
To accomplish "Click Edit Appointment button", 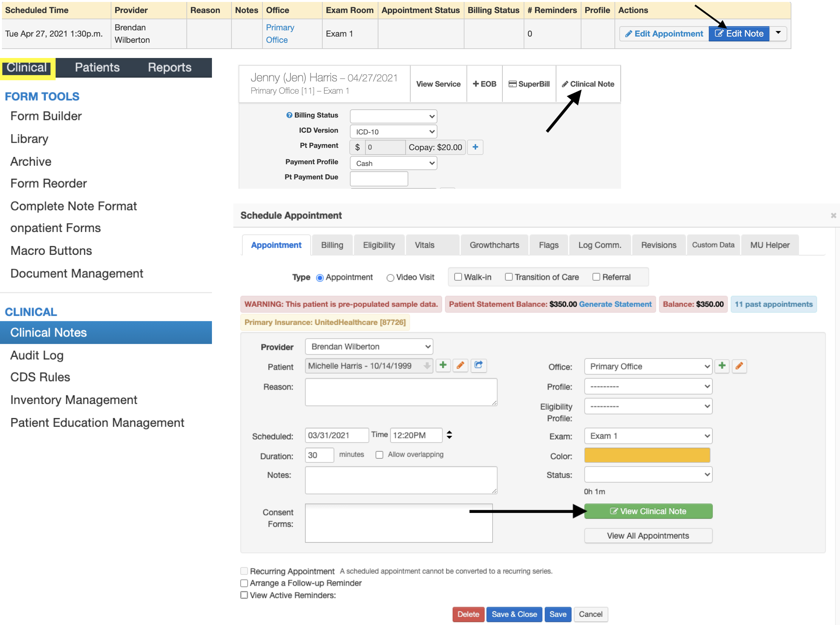I will point(664,33).
